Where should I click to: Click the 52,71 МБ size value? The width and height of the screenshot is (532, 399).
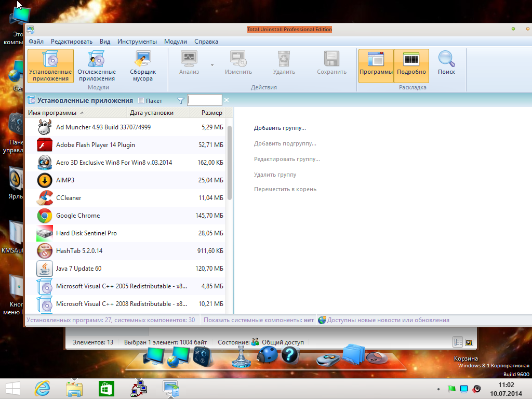coord(211,145)
